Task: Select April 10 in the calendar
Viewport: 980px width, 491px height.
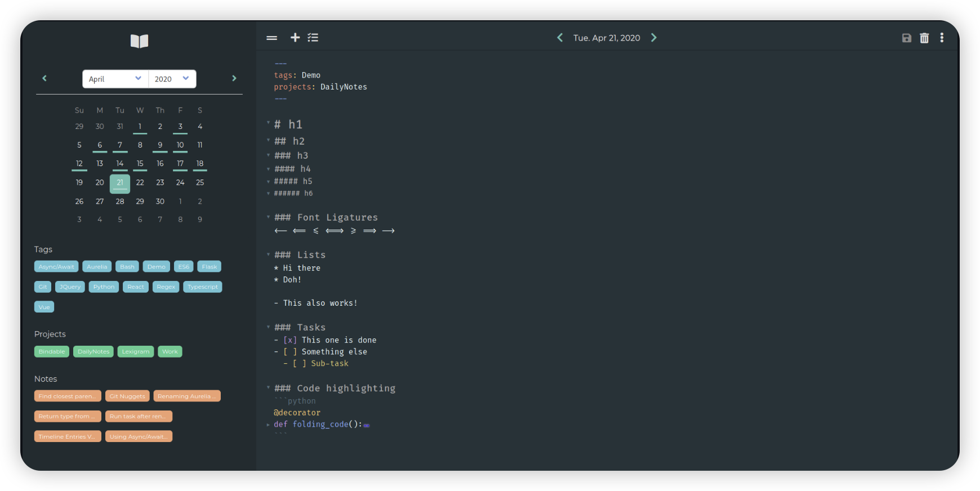Action: pos(180,145)
